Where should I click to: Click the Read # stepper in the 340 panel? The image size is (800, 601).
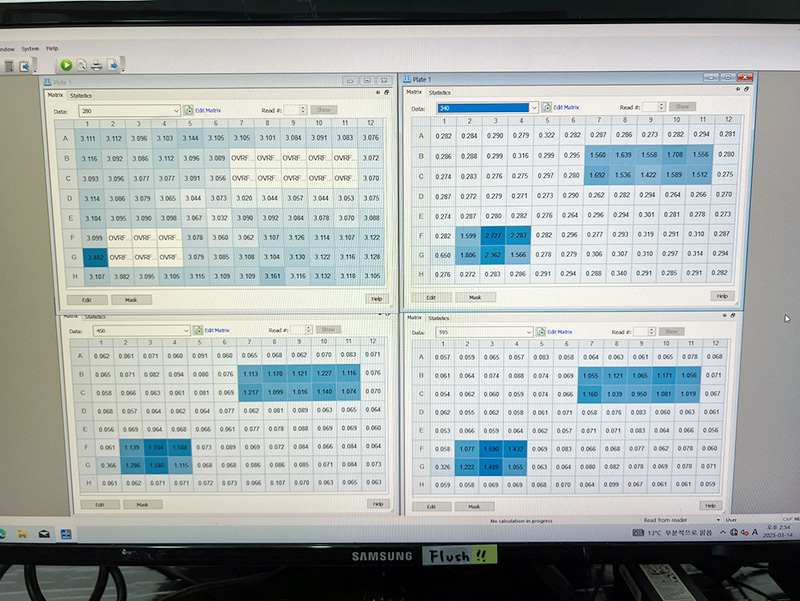652,106
